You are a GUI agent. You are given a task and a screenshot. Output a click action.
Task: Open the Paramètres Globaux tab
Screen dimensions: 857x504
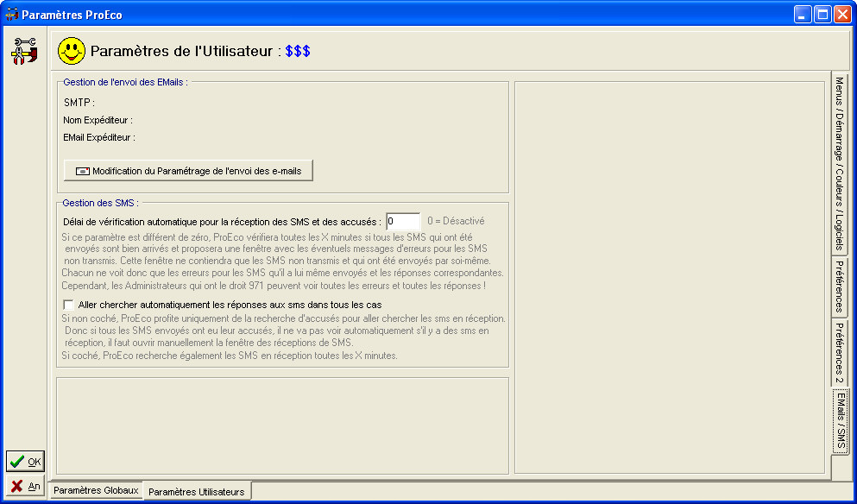click(x=96, y=490)
